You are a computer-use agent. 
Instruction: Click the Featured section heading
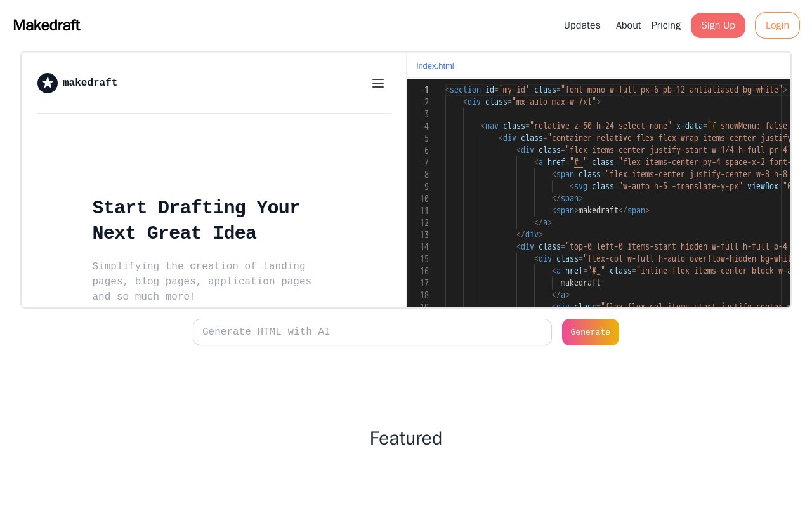406,438
